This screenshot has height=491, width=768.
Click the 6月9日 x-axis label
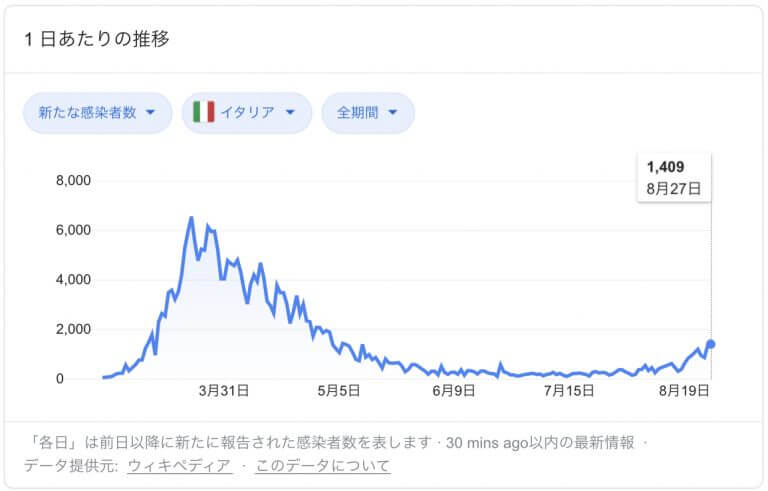tap(453, 391)
